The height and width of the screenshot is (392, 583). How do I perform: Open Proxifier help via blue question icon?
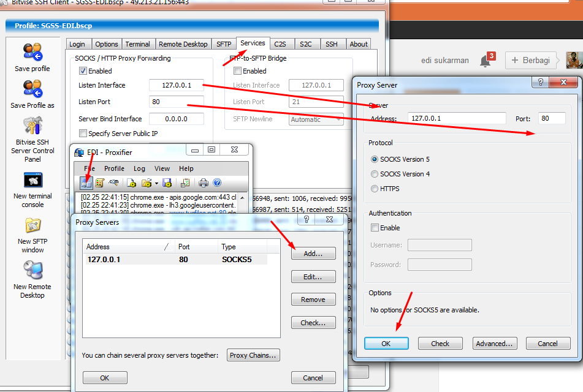point(217,183)
